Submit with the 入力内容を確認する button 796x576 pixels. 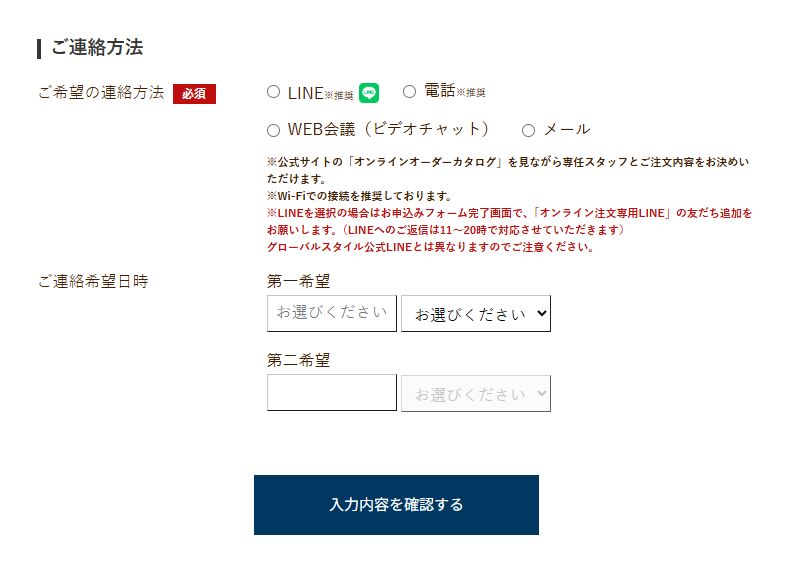396,505
